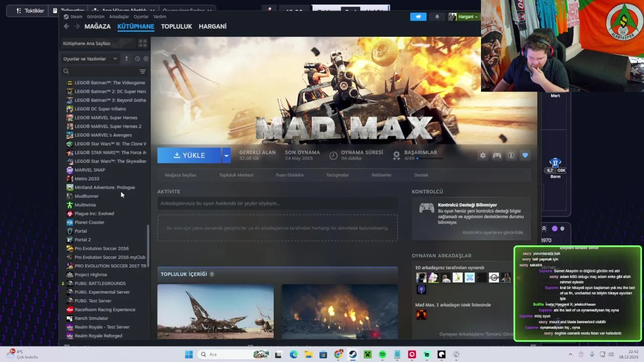The height and width of the screenshot is (362, 644).
Task: Select Metro 2033 in the library list
Action: coord(87,178)
